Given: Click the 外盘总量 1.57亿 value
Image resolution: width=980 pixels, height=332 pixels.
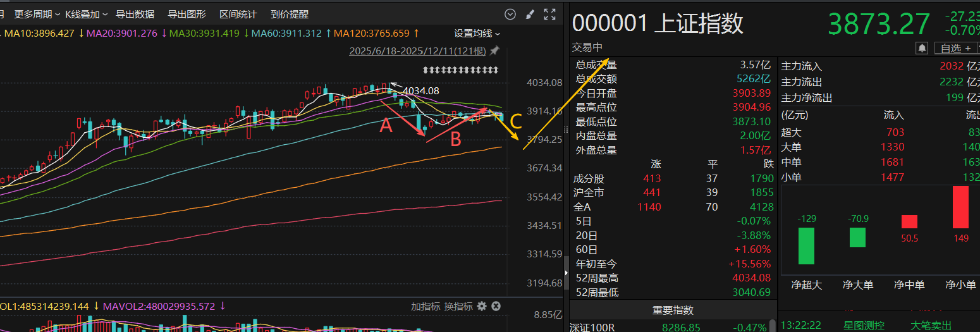Looking at the screenshot, I should [756, 150].
